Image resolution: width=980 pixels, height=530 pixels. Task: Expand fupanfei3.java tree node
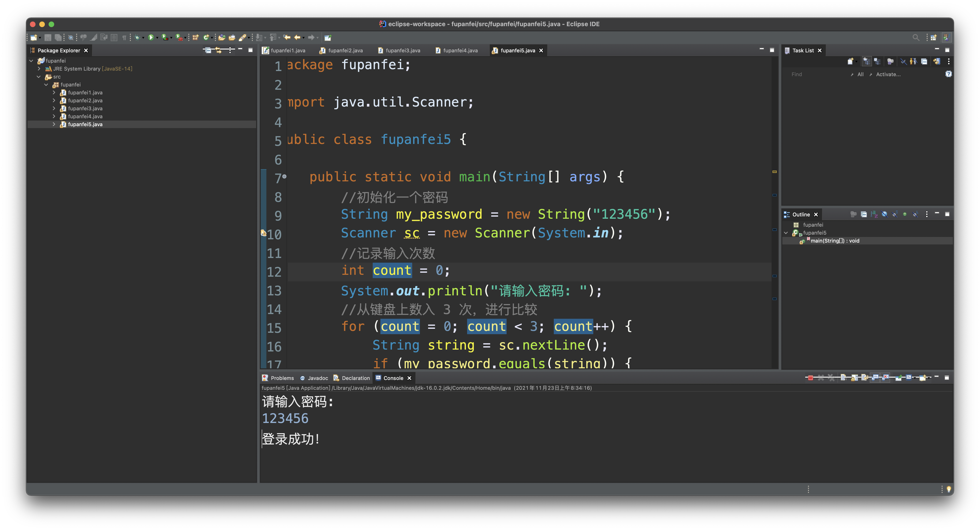point(54,108)
